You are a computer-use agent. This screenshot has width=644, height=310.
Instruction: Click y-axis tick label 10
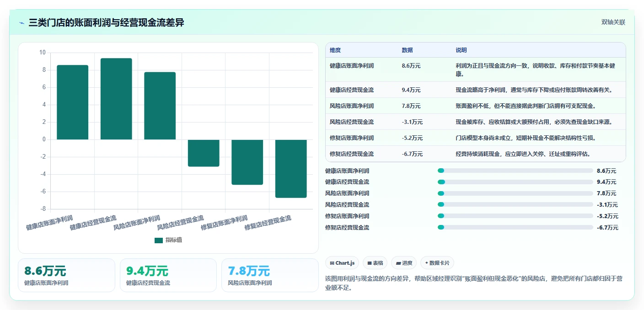tap(43, 53)
